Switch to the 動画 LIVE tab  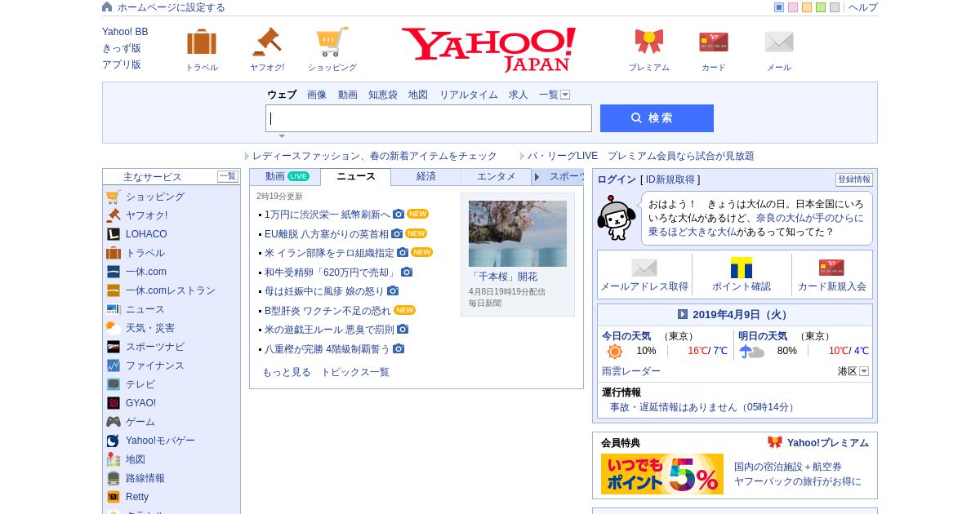pyautogui.click(x=287, y=176)
